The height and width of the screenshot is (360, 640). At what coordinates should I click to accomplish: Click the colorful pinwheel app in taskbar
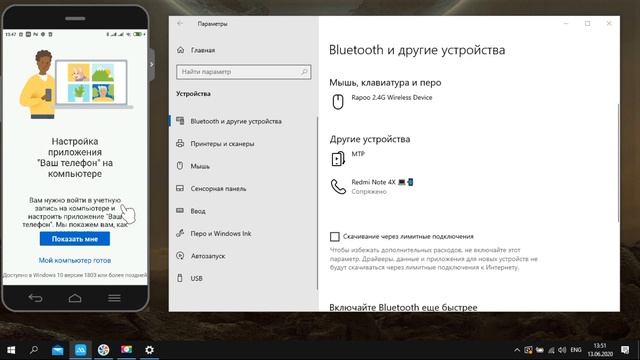coord(103,350)
